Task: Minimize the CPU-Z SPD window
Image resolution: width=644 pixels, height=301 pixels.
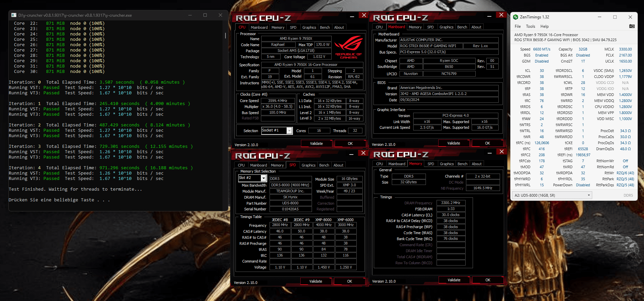Action: click(351, 154)
